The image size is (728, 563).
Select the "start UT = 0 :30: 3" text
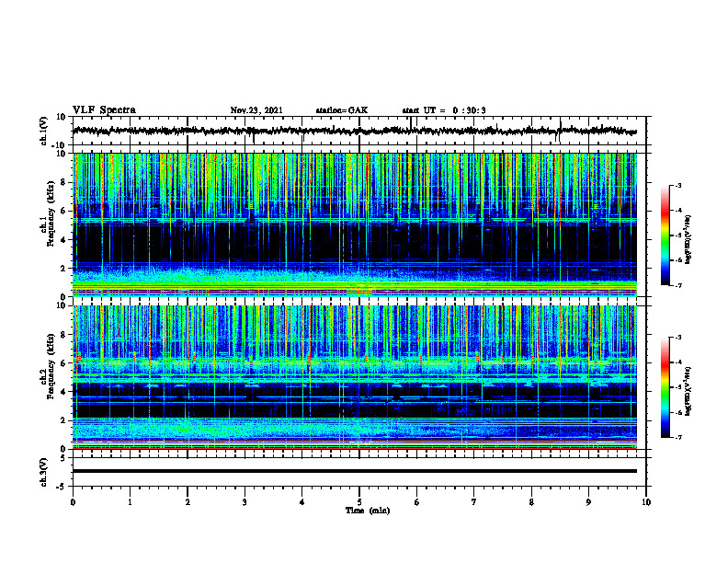pos(444,110)
